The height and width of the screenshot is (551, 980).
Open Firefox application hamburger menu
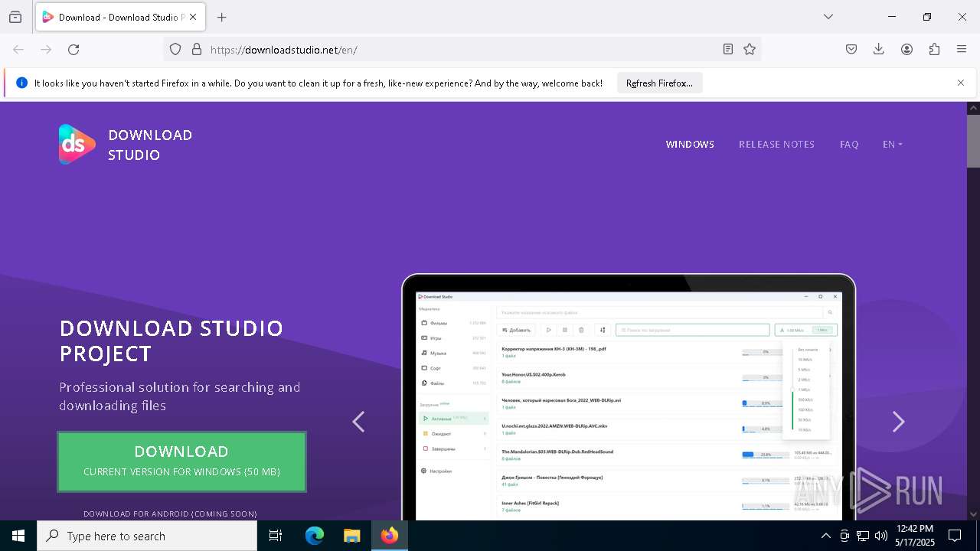pyautogui.click(x=962, y=49)
